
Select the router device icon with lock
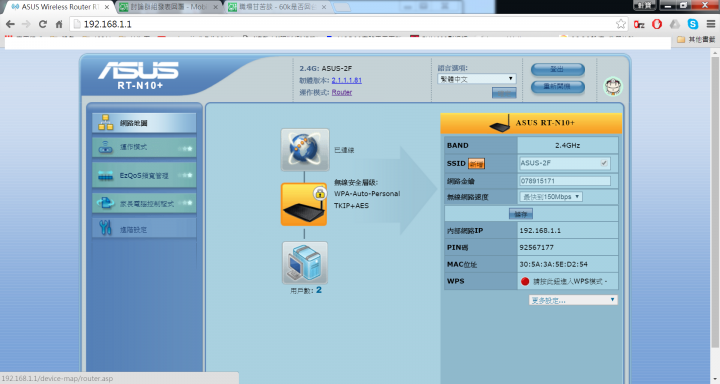pyautogui.click(x=304, y=204)
